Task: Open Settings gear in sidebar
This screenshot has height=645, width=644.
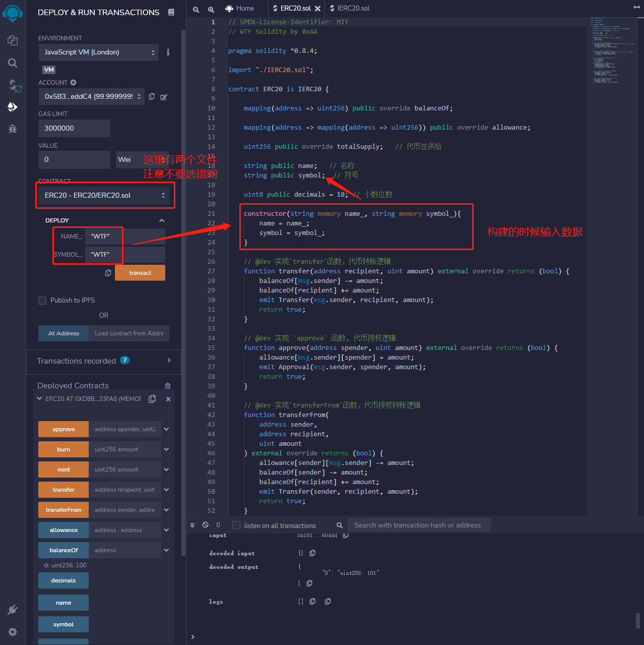Action: 13,632
